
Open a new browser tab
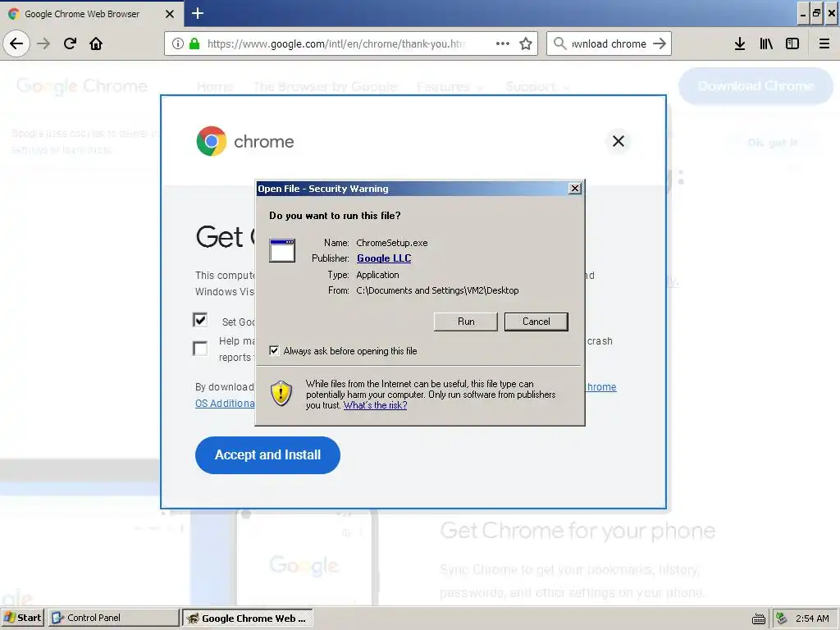(x=197, y=13)
